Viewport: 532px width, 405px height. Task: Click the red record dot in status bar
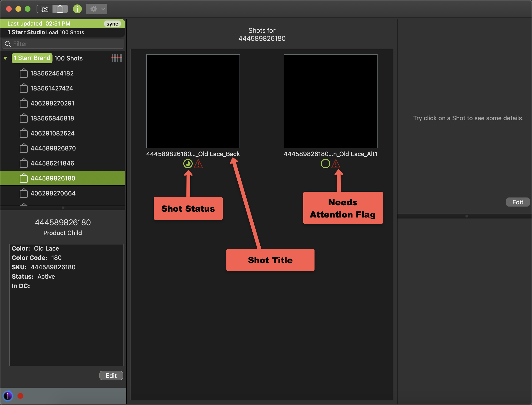pos(20,396)
